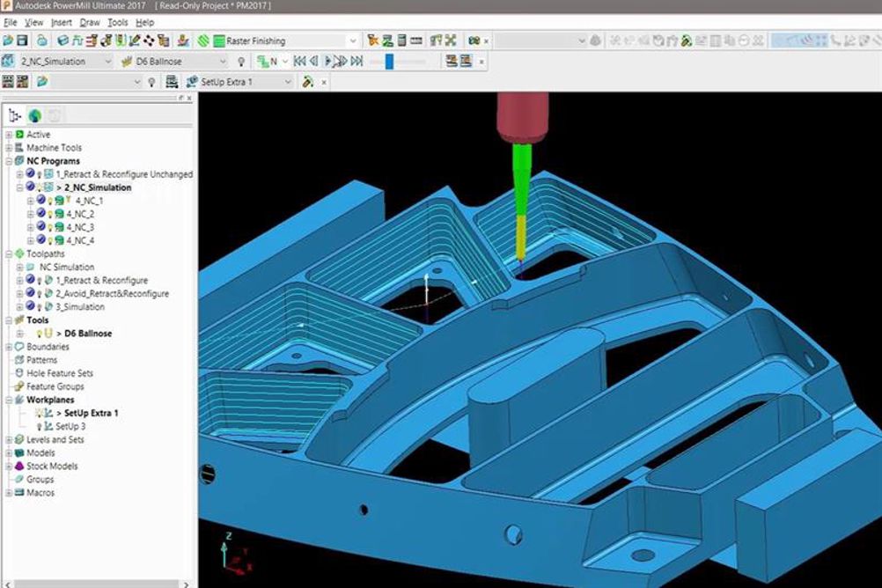Collapse the NC Programs tree node
The image size is (882, 588).
coord(9,161)
